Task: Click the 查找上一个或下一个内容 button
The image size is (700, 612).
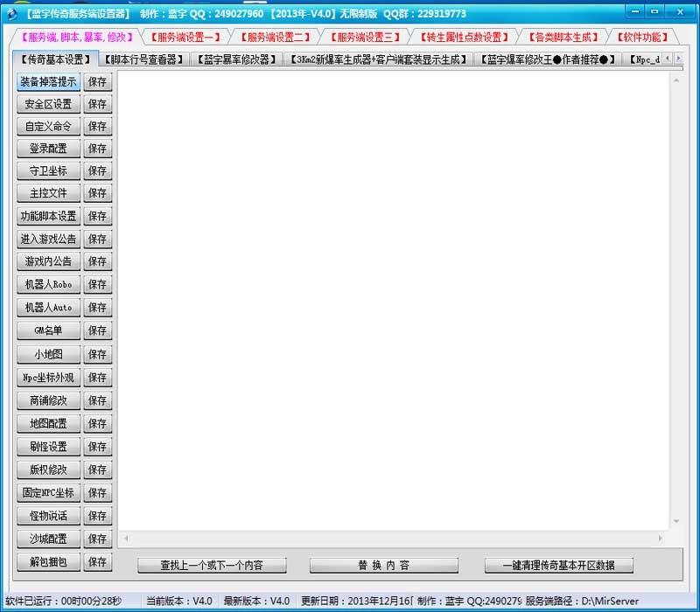Action: pos(212,565)
